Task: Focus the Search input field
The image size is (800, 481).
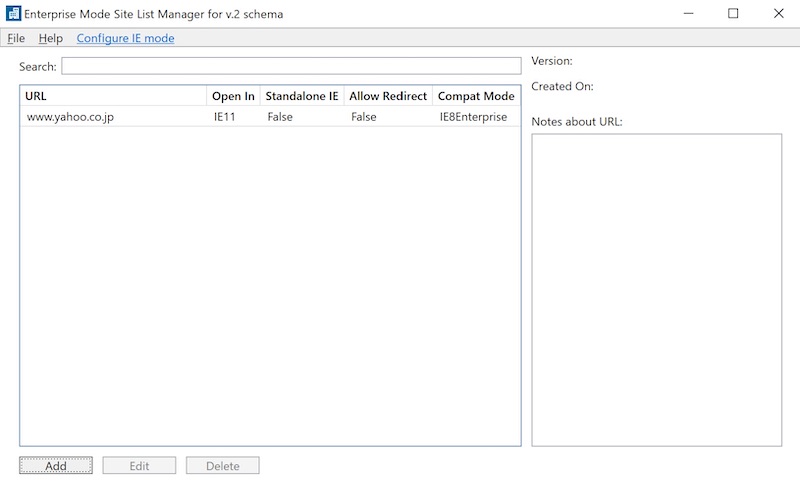Action: tap(291, 66)
